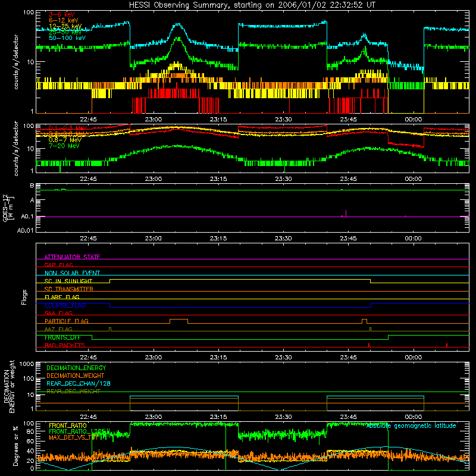Click the B tick label on GOES axis

click(32, 186)
